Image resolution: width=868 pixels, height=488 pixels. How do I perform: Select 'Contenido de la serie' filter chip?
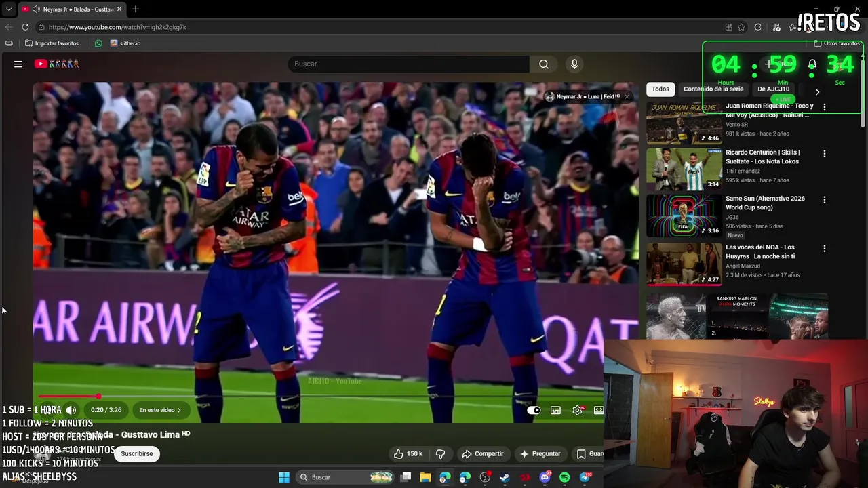(713, 89)
